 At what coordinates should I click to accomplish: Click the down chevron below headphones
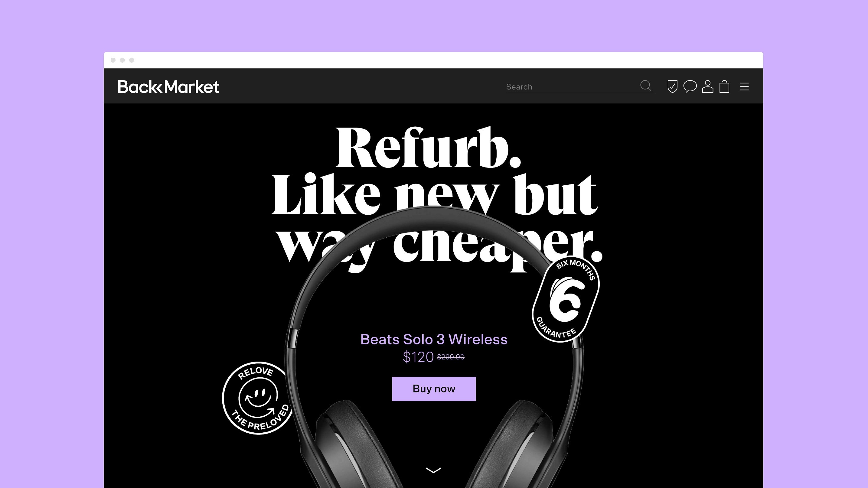433,470
